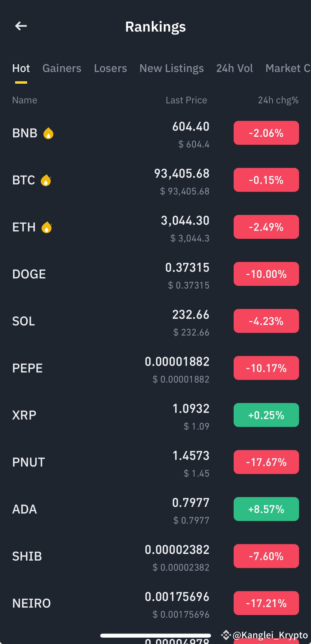Image resolution: width=311 pixels, height=644 pixels.
Task: Sort by 24h chg% column header
Action: tap(278, 100)
